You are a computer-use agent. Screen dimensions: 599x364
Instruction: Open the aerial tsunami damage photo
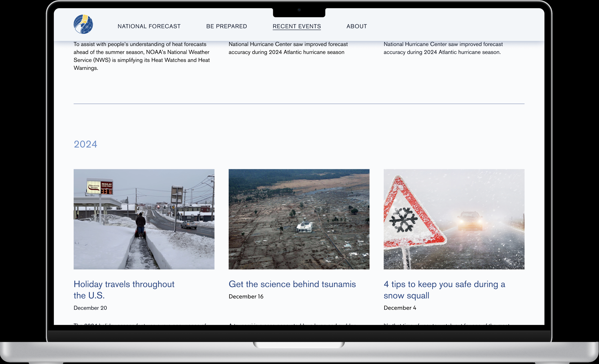click(299, 219)
